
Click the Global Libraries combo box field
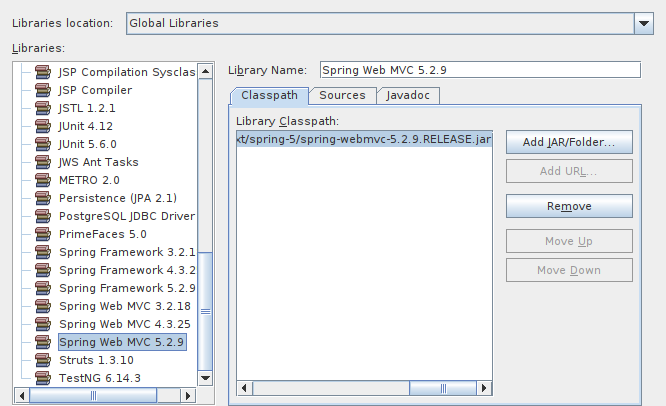[x=381, y=23]
